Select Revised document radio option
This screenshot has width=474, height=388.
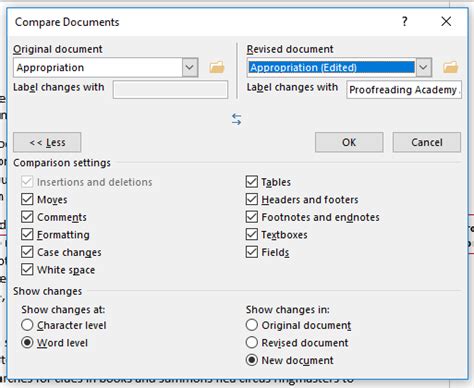point(252,342)
